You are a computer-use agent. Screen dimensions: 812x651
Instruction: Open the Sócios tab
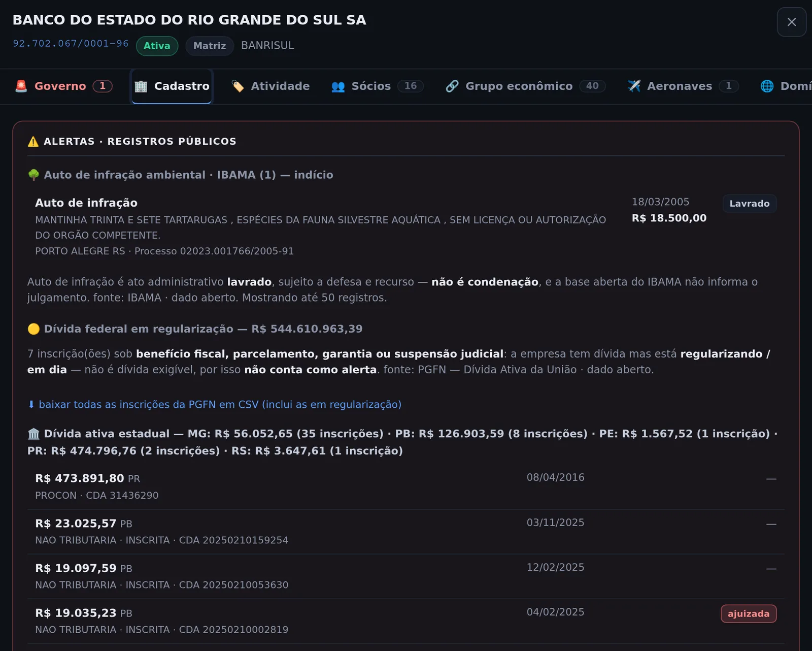pos(377,86)
